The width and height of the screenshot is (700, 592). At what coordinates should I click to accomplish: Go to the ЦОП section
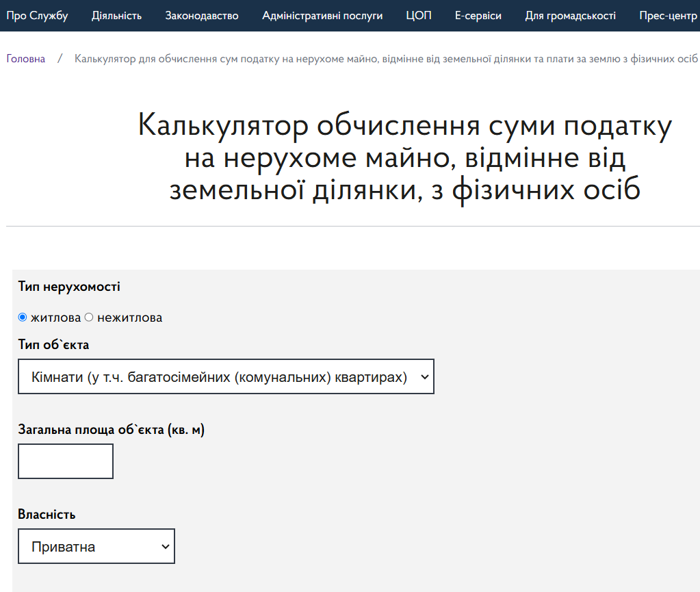click(x=419, y=16)
